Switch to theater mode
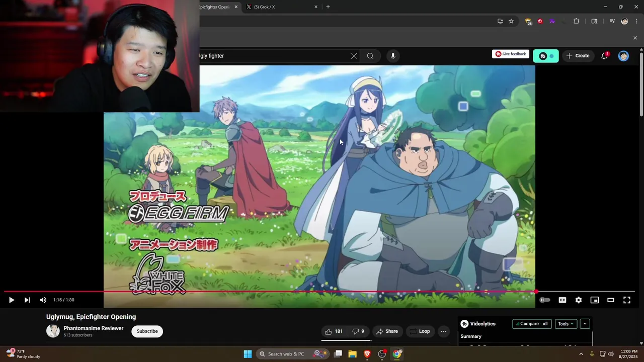Viewport: 644px width, 362px height. 611,300
